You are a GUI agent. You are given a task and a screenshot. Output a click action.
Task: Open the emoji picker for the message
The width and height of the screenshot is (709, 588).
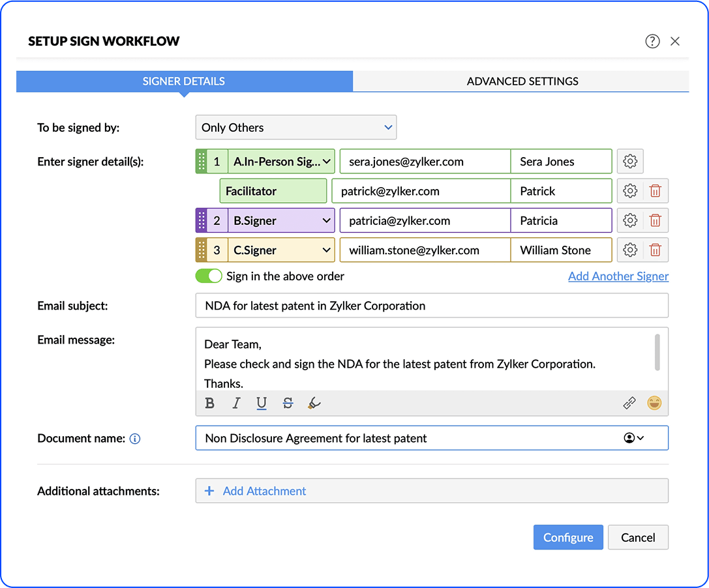pos(654,403)
